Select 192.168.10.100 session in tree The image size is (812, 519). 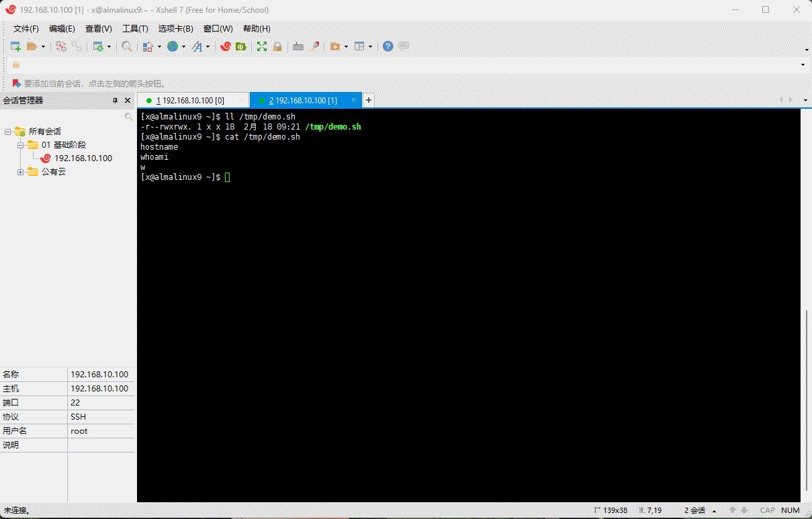tap(83, 158)
